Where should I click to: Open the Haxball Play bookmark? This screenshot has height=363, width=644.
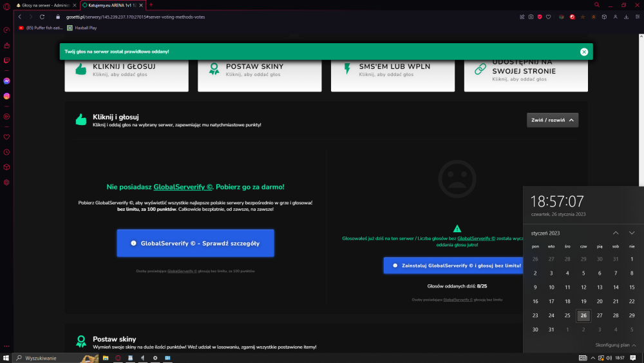[82, 28]
